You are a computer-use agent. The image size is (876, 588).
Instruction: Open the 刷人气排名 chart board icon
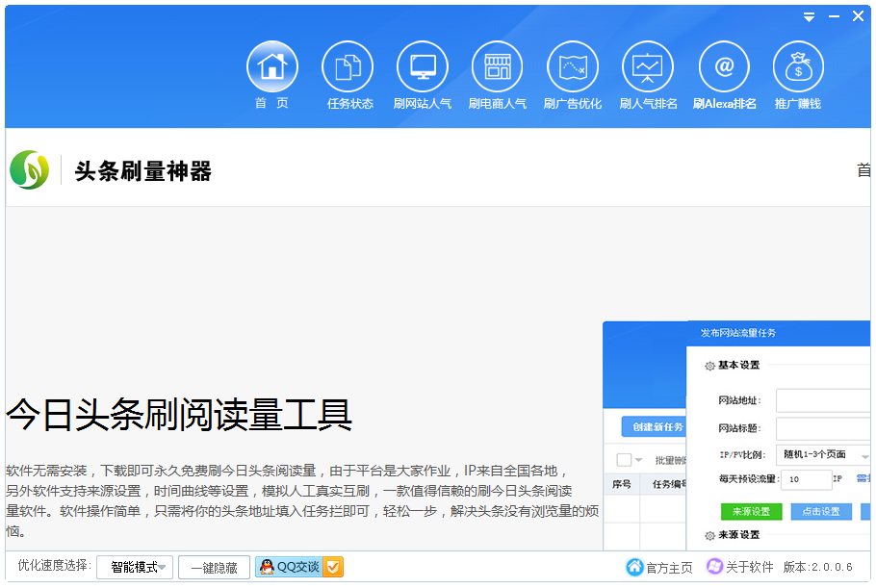[648, 66]
